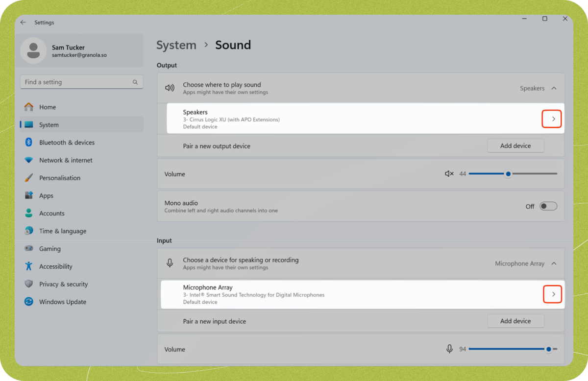Viewport: 588px width, 381px height.
Task: Mute the input volume microphone icon
Action: (449, 349)
